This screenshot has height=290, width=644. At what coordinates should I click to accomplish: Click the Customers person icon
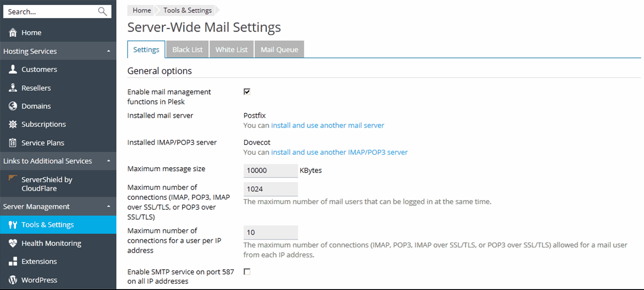click(x=13, y=69)
